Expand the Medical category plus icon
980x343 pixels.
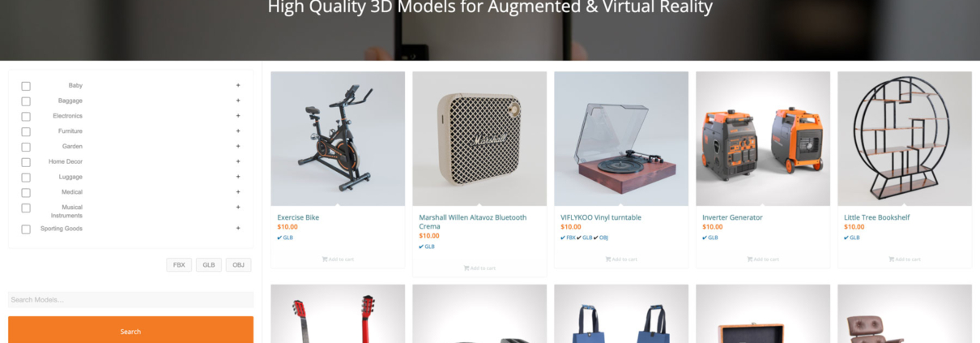pos(238,191)
